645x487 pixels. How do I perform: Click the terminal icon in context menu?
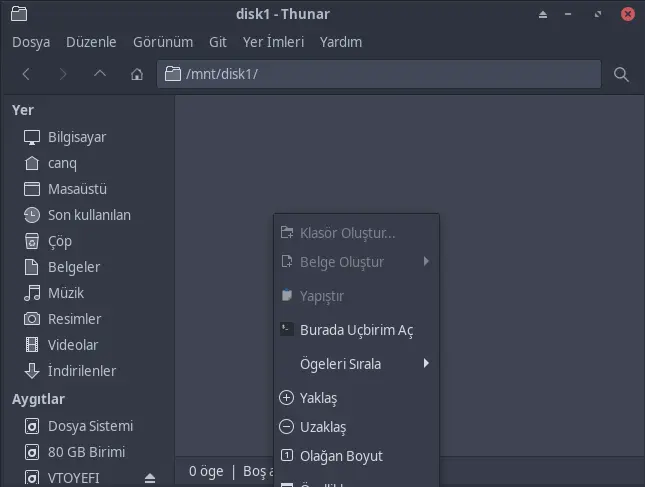click(x=287, y=329)
